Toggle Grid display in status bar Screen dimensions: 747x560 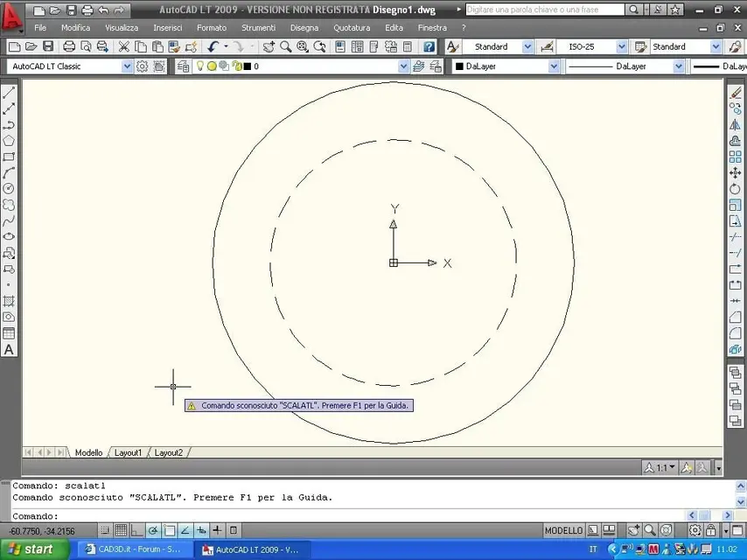pyautogui.click(x=121, y=530)
